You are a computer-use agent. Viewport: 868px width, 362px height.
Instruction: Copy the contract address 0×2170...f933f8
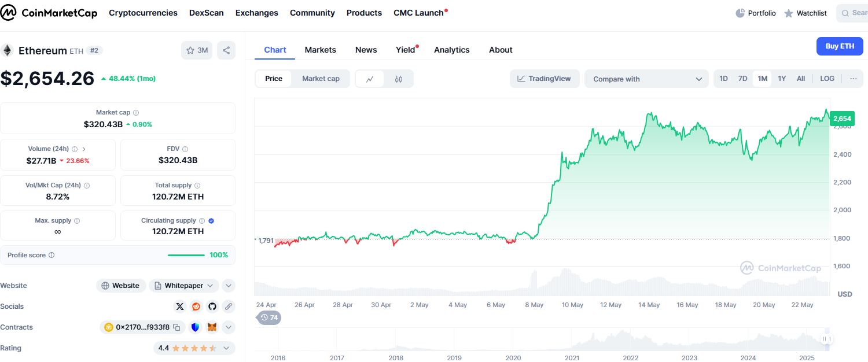click(x=177, y=327)
